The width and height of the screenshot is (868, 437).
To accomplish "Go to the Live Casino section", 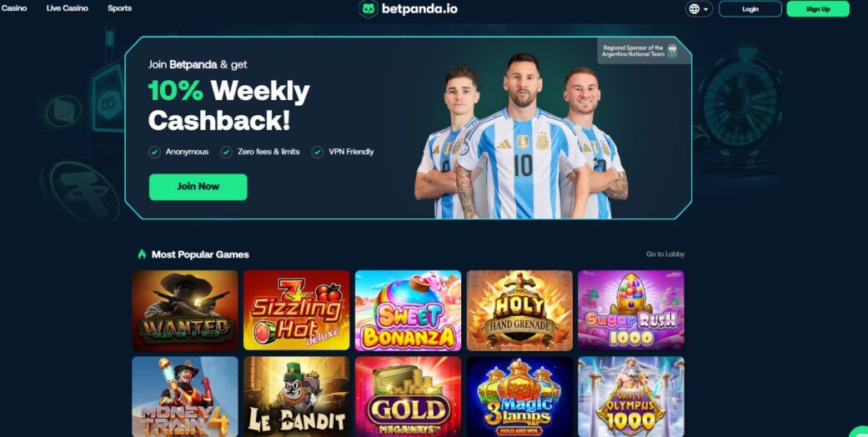I will [x=67, y=8].
